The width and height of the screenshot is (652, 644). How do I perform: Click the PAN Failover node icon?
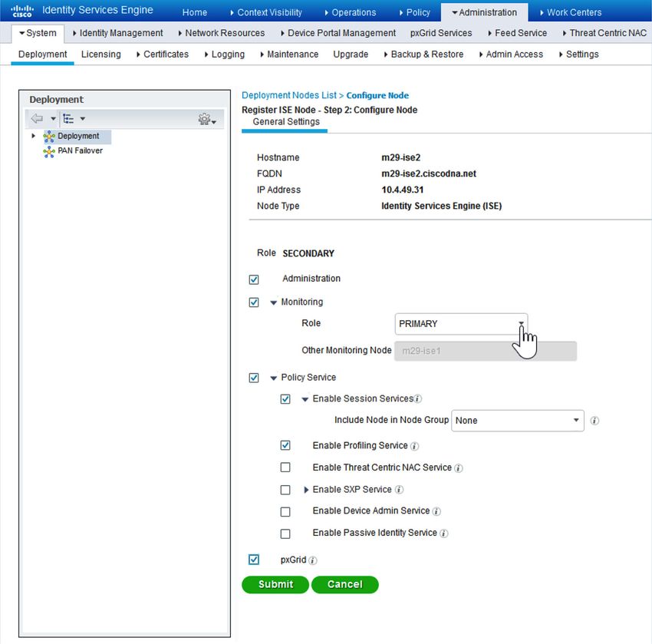48,151
